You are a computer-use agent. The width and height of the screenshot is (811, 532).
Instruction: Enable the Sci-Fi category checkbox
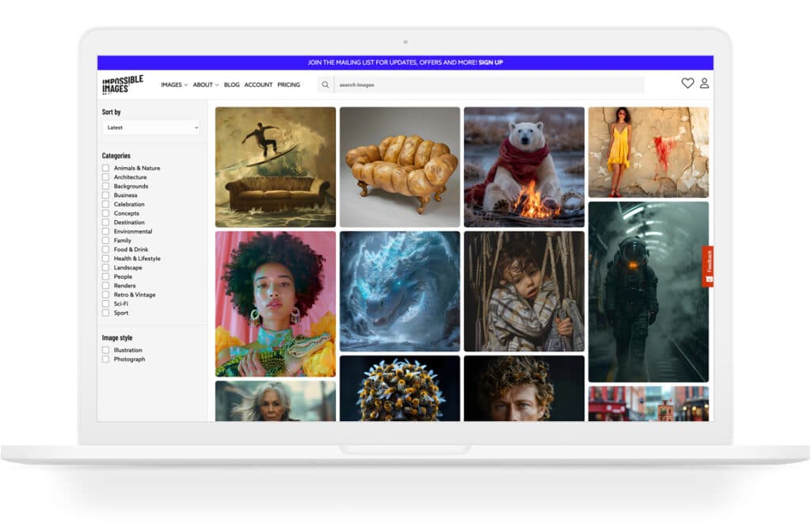pos(105,304)
